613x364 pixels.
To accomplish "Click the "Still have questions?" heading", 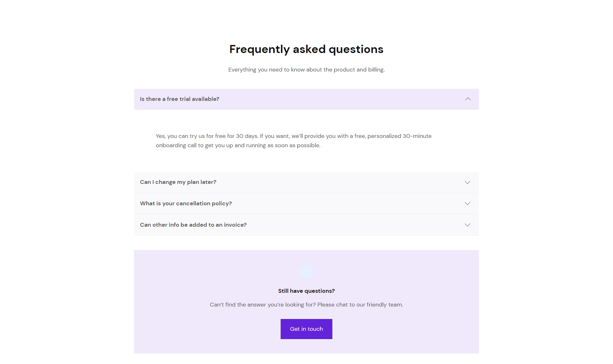I will pos(306,291).
